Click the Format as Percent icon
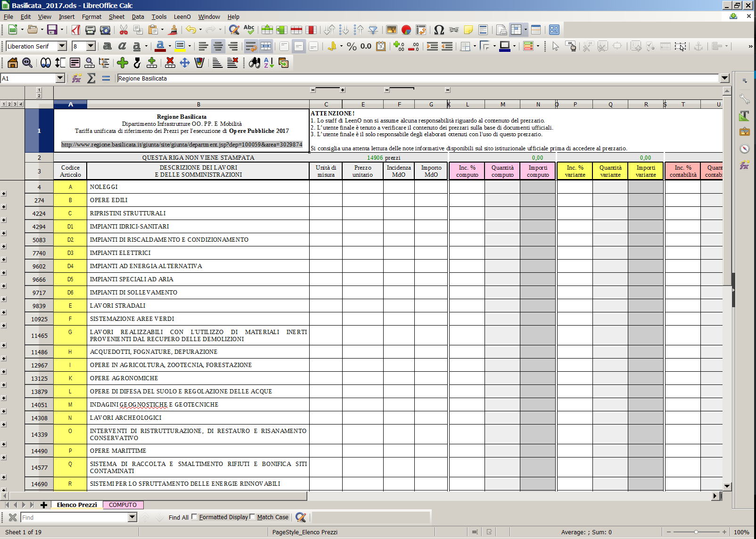Image resolution: width=756 pixels, height=539 pixels. [352, 46]
